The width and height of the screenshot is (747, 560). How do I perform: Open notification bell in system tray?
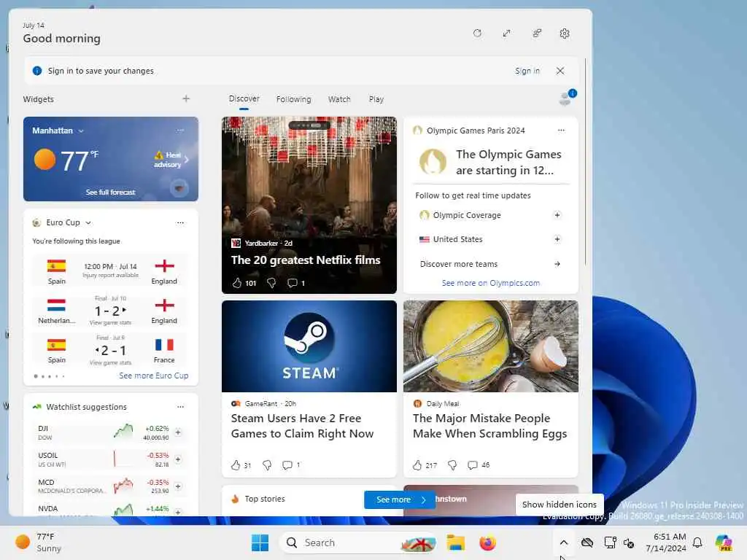(697, 542)
